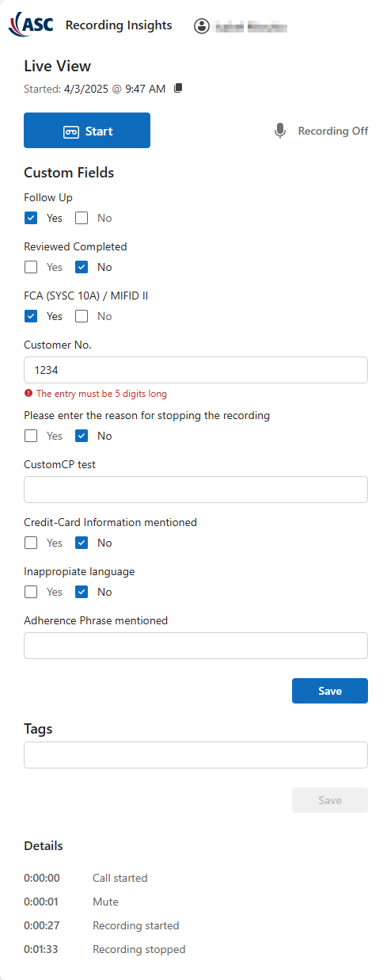Check Yes for reason for stopping recording

click(x=31, y=436)
